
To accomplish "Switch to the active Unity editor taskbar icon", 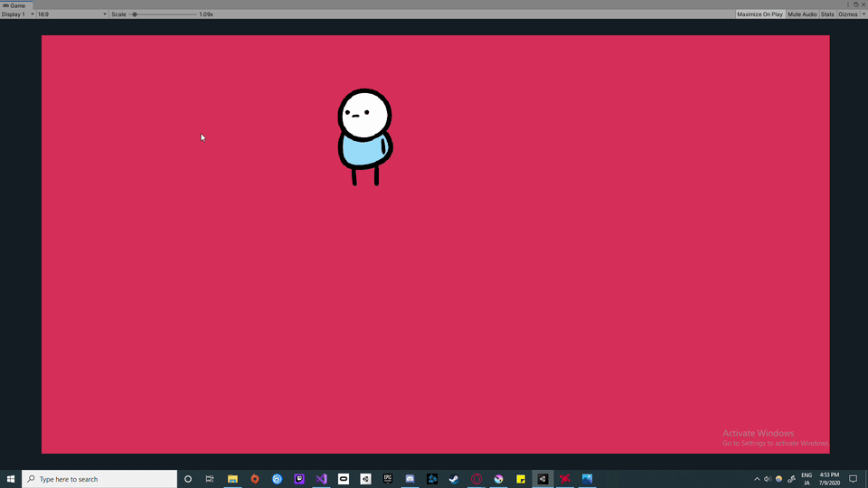I will 542,479.
